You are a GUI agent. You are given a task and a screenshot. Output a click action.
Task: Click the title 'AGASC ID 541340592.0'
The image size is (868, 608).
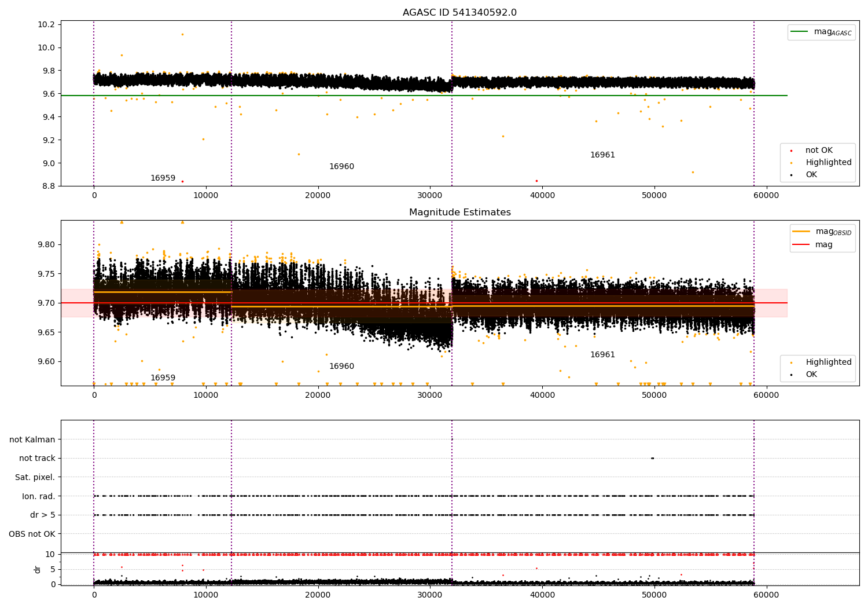459,13
